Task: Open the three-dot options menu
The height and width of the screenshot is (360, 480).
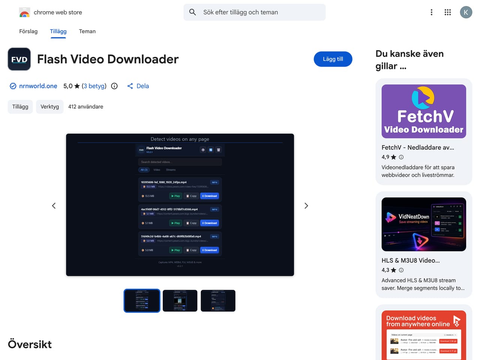Action: (x=431, y=12)
